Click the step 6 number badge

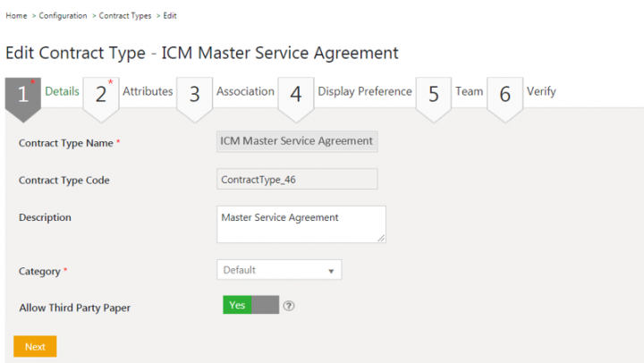pos(504,95)
